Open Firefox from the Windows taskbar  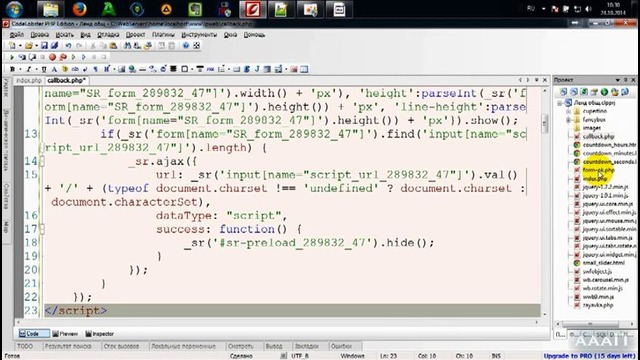point(79,9)
